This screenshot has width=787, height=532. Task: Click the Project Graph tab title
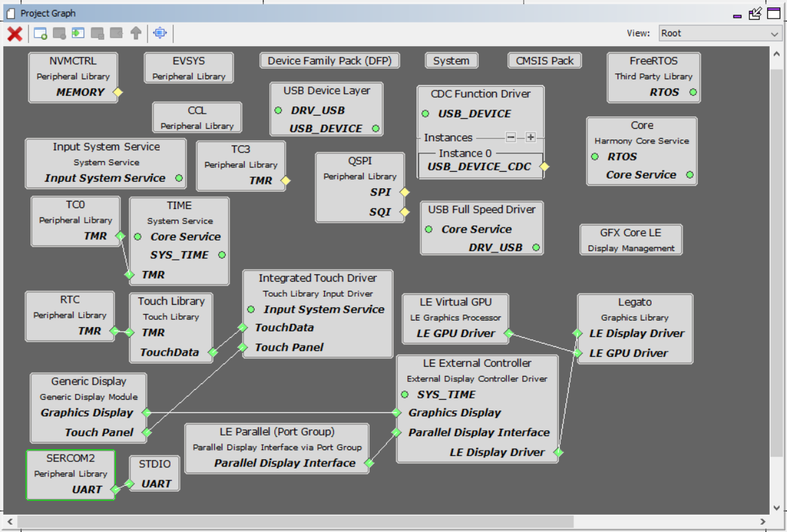point(47,13)
